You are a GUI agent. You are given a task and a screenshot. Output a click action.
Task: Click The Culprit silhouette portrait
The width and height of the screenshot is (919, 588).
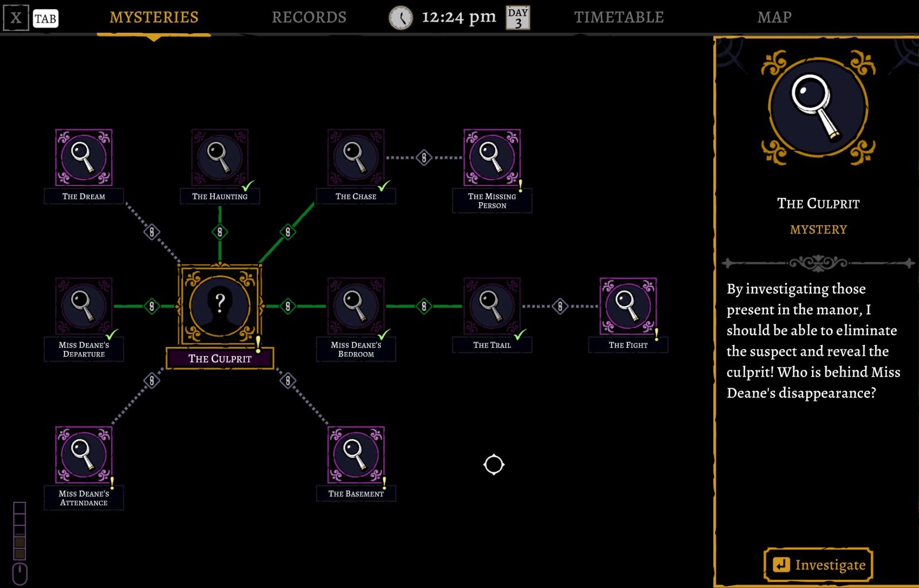click(219, 305)
